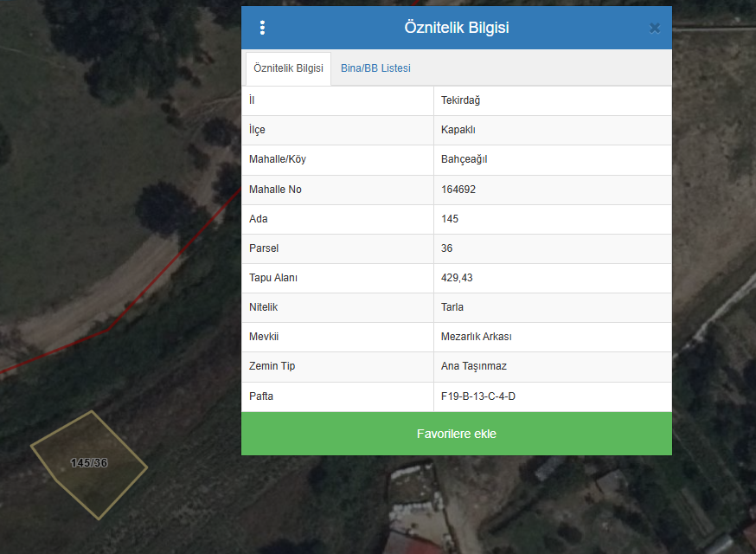Select the Tekirdağ value in İl row
Image resolution: width=756 pixels, height=554 pixels.
pos(460,100)
